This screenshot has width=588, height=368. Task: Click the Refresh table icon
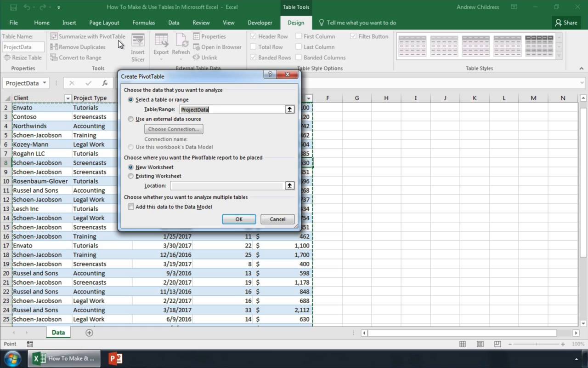[181, 40]
